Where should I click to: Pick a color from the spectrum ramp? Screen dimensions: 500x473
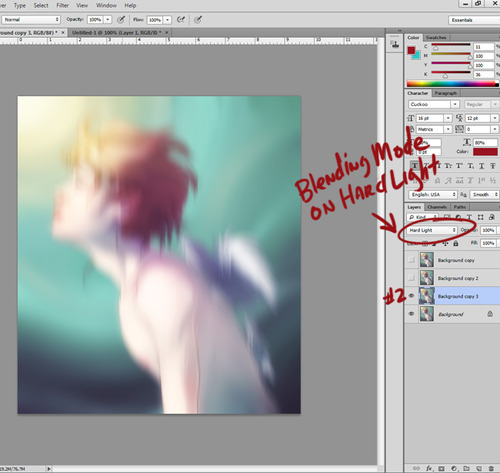tap(453, 84)
